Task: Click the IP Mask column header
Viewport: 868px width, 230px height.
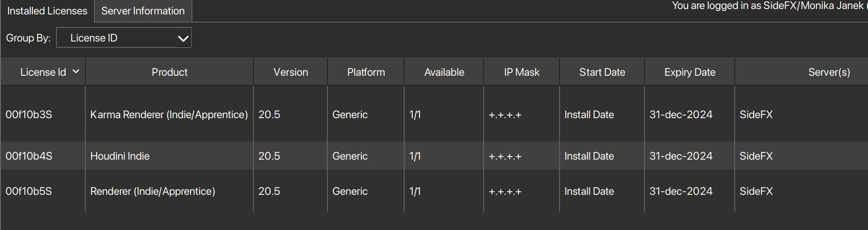Action: (x=522, y=72)
